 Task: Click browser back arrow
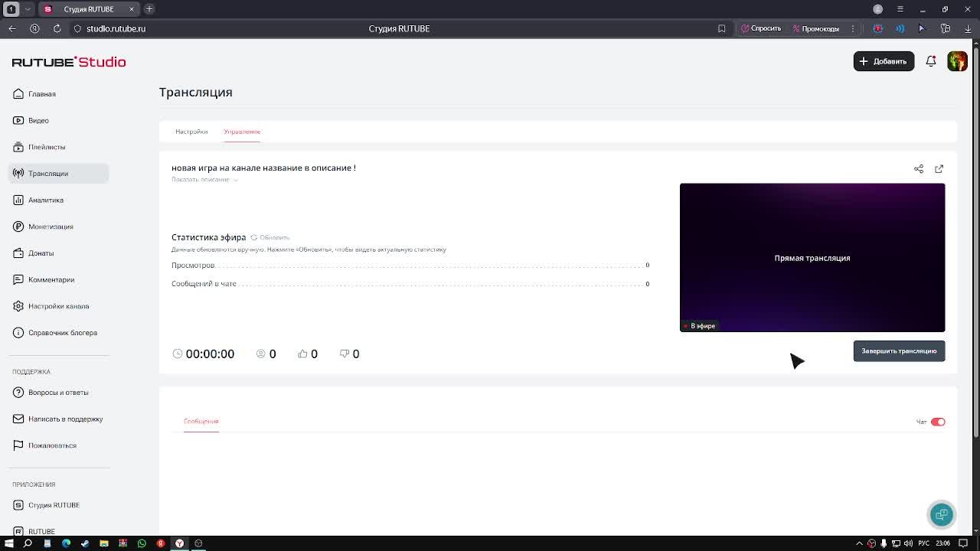pyautogui.click(x=12, y=28)
